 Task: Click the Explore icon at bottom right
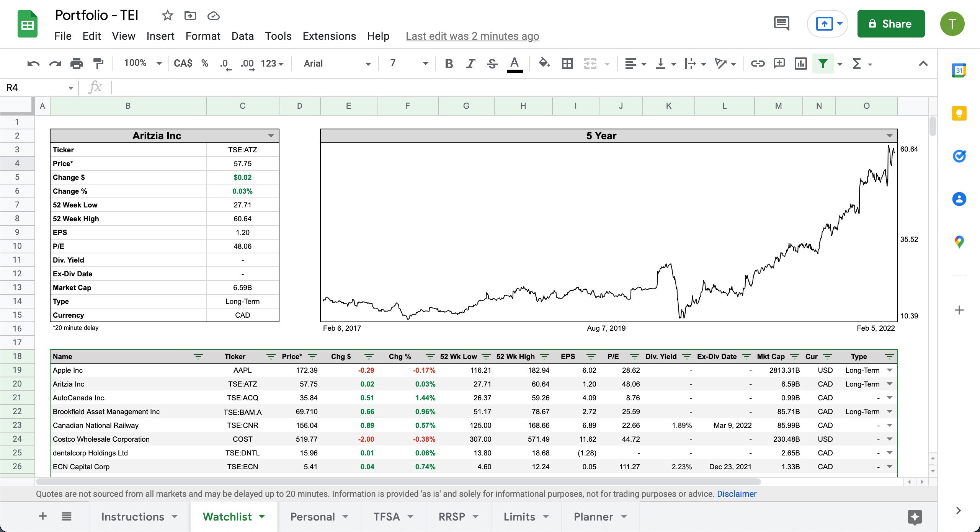[915, 517]
